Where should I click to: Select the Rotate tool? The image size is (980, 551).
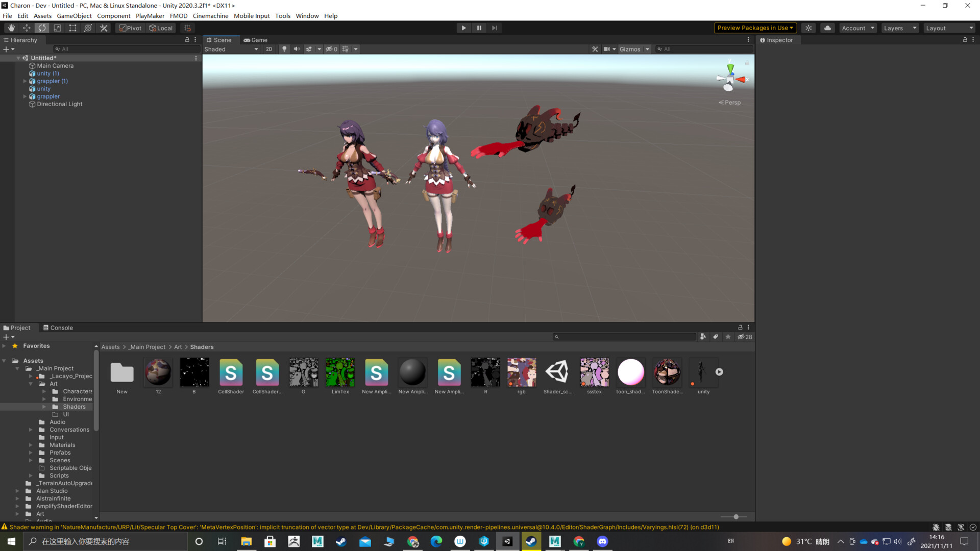42,28
